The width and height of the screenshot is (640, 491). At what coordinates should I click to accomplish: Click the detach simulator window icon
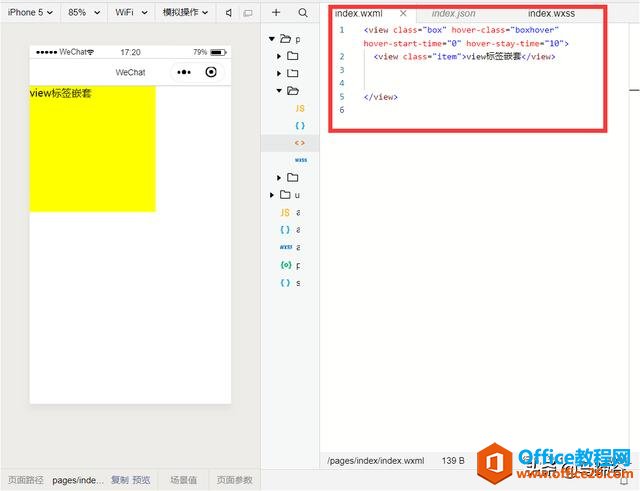click(x=248, y=13)
